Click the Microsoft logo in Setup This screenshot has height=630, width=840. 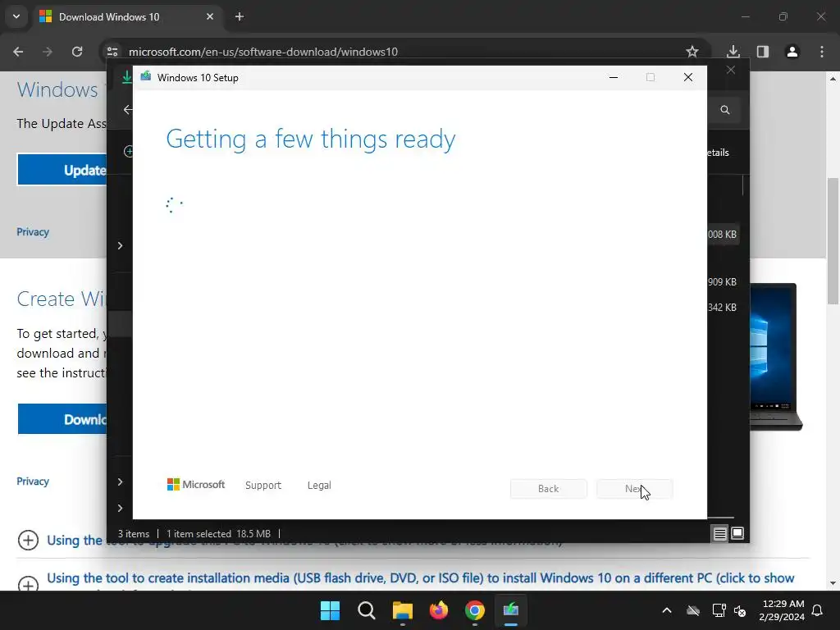point(196,485)
